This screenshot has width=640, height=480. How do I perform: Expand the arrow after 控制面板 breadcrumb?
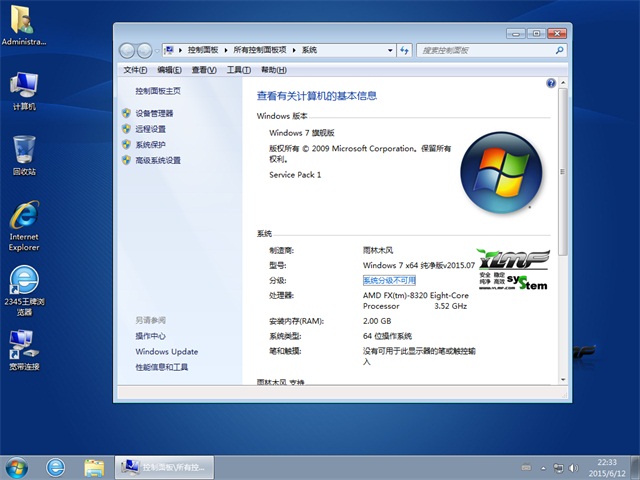(226, 50)
